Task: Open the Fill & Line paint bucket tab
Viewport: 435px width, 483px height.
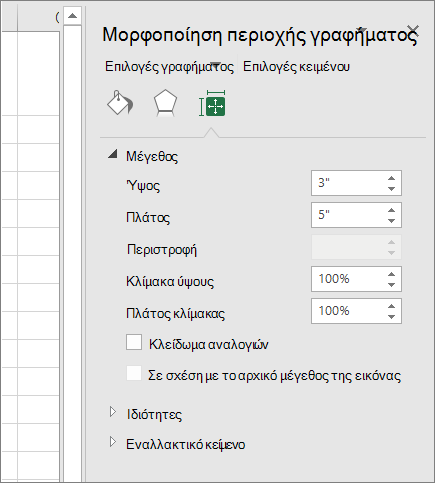Action: [x=120, y=103]
